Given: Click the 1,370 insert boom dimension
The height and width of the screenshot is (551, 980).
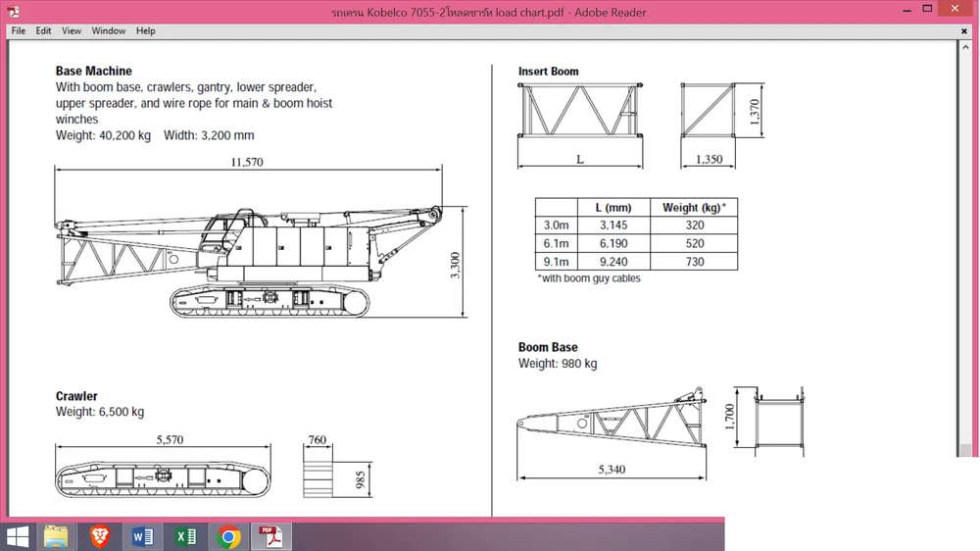Looking at the screenshot, I should tap(755, 112).
